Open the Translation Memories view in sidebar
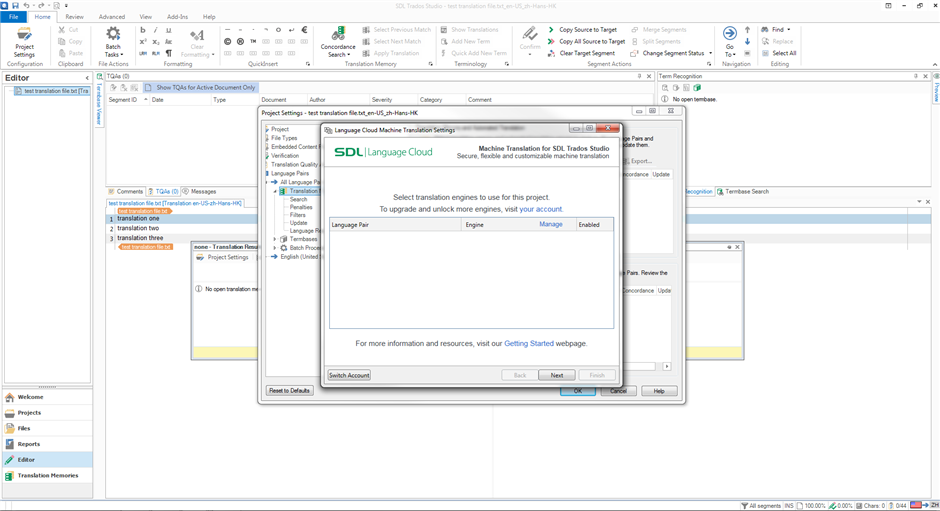This screenshot has width=940, height=511. point(47,476)
